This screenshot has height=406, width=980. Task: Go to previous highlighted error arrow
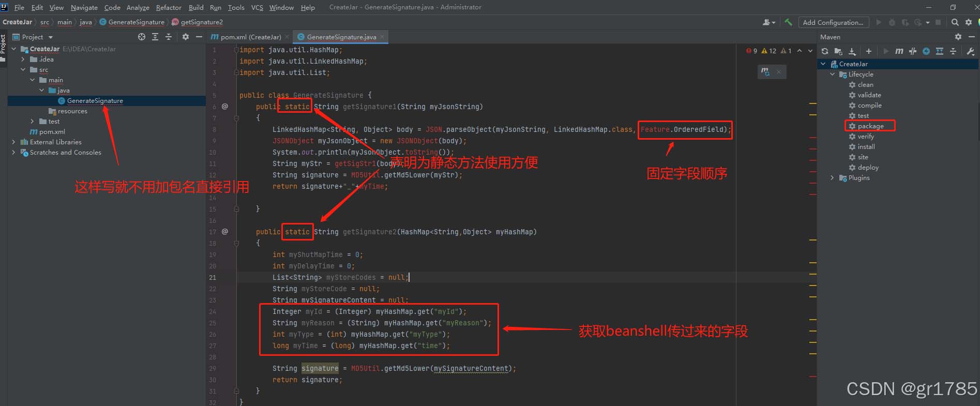coord(800,51)
